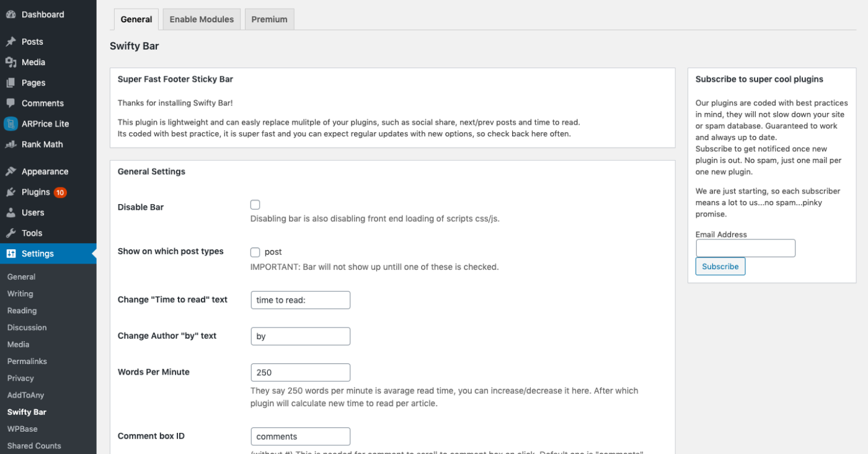Go to Pages in the sidebar

48,82
